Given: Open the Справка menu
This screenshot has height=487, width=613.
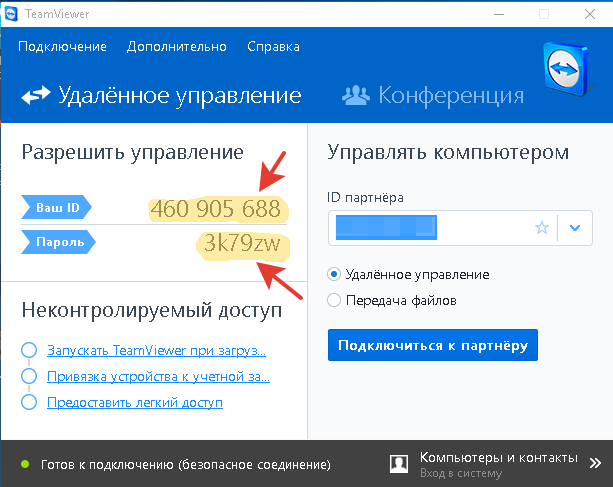Looking at the screenshot, I should tap(273, 47).
